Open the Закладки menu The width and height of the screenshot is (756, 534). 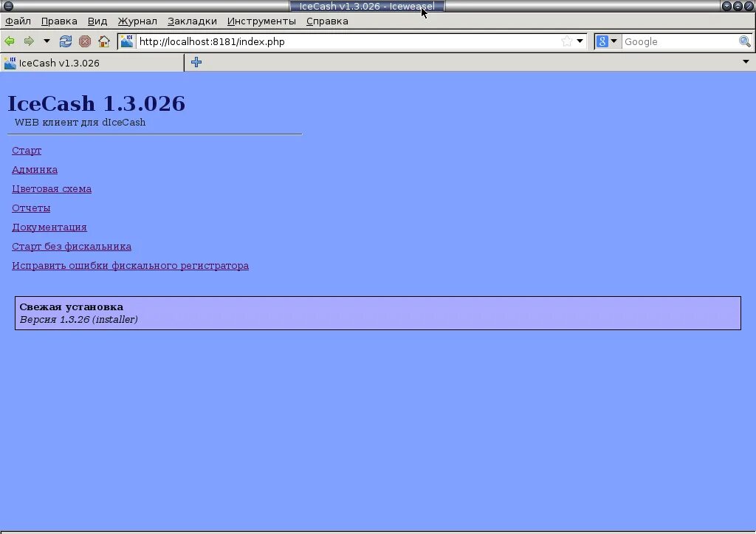192,21
